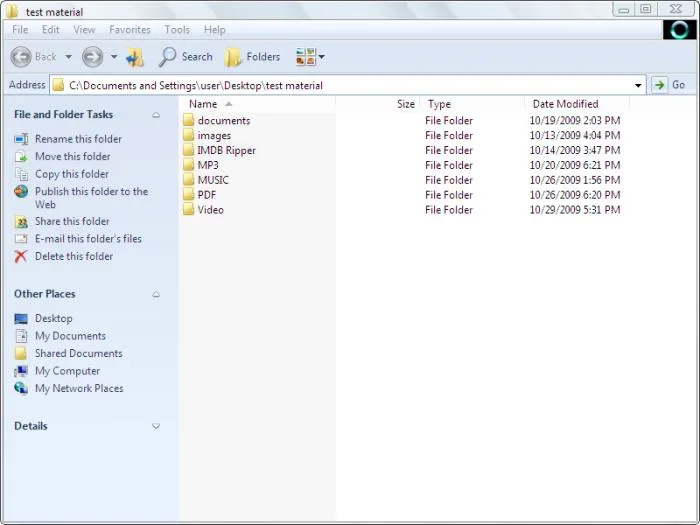700x525 pixels.
Task: Select the IMDB Ripper folder icon
Action: [x=188, y=150]
